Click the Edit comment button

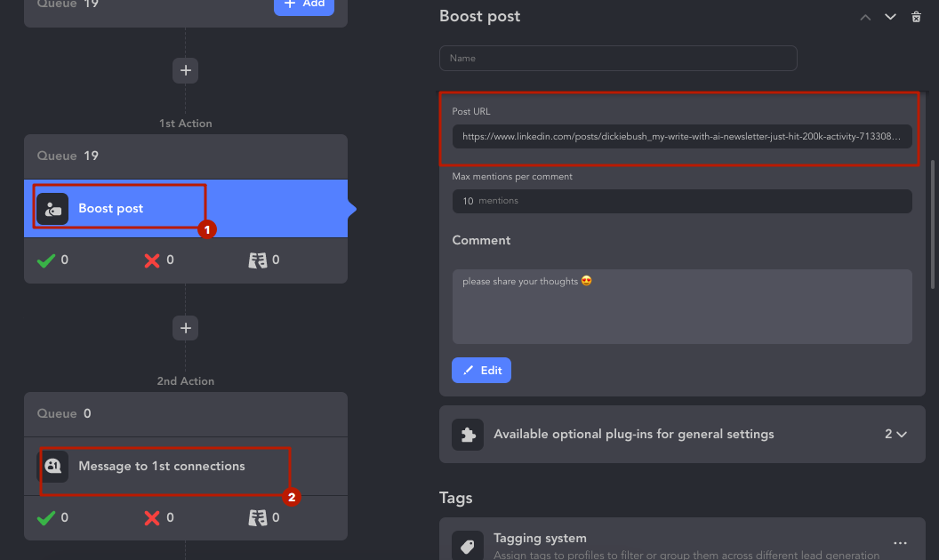pos(481,370)
